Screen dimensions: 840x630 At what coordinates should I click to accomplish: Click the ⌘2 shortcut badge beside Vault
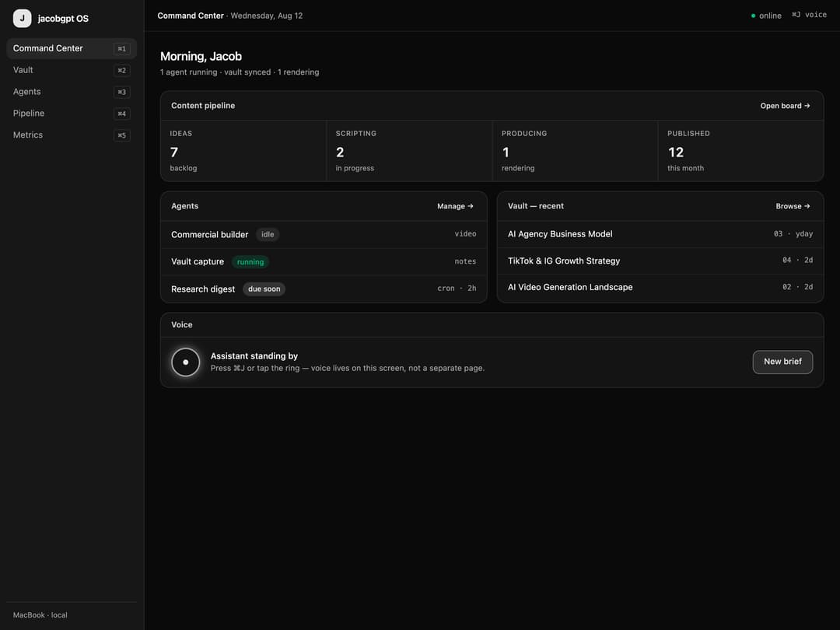click(x=121, y=70)
